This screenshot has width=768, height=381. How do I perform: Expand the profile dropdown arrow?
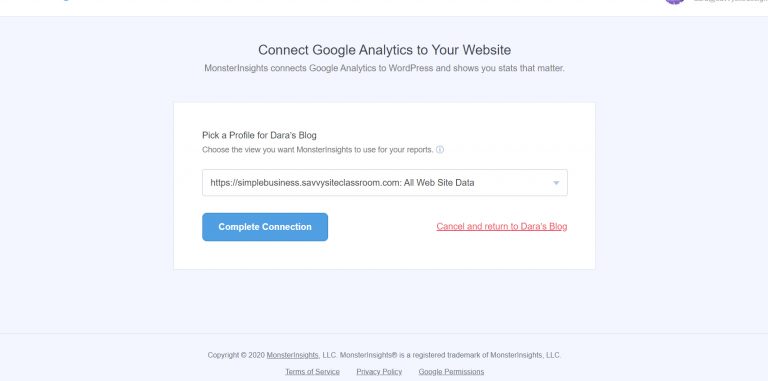click(x=556, y=183)
